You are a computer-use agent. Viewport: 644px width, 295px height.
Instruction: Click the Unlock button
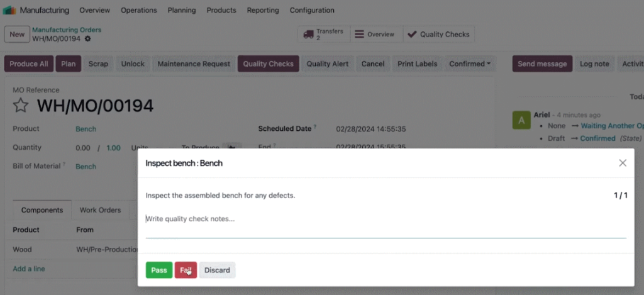pyautogui.click(x=133, y=64)
